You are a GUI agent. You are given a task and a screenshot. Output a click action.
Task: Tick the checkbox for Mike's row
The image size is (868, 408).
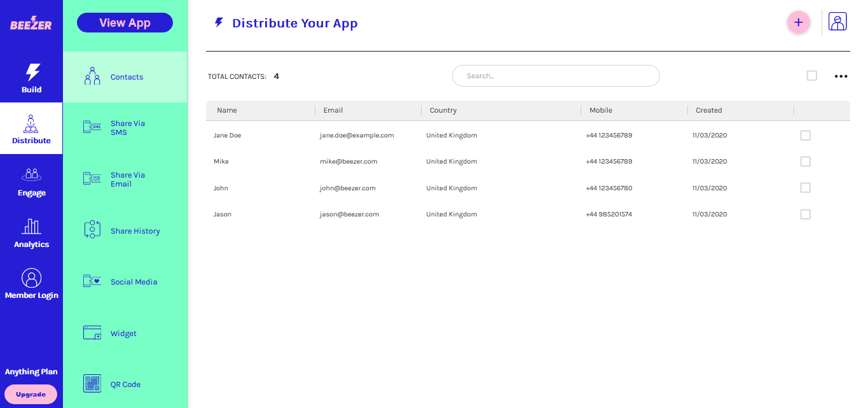click(x=805, y=162)
